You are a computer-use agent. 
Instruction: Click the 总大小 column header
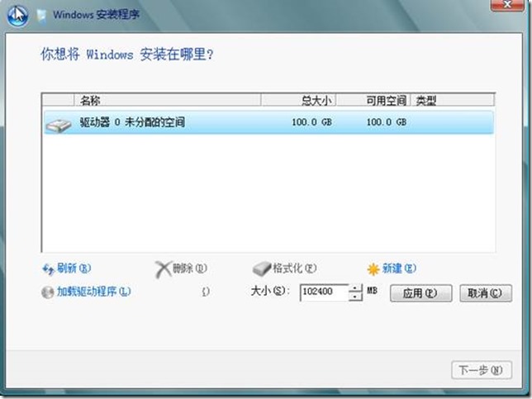[x=298, y=101]
